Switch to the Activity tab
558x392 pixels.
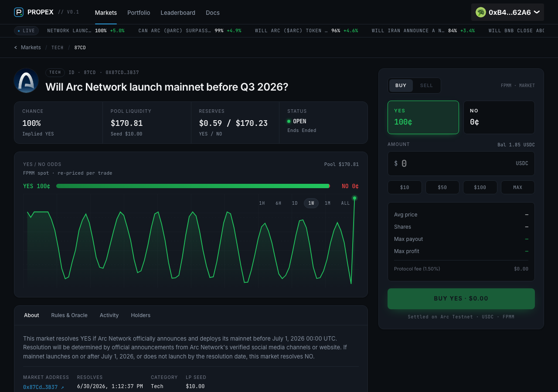coord(109,315)
